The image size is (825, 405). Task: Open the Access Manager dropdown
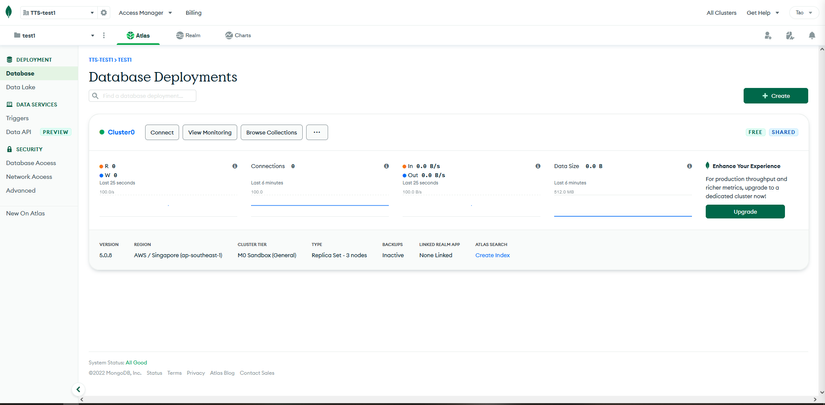click(x=145, y=13)
